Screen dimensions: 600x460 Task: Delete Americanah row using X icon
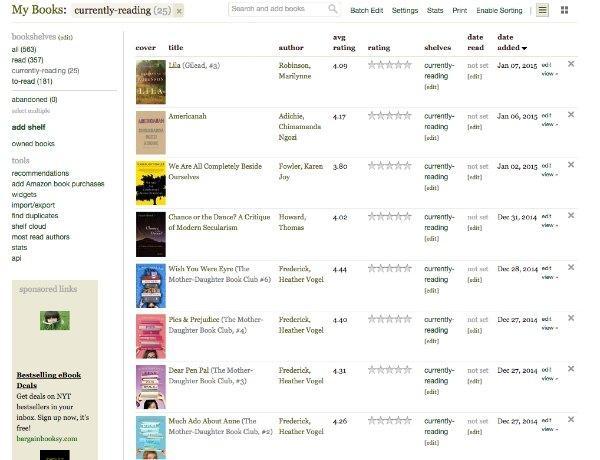tap(571, 114)
